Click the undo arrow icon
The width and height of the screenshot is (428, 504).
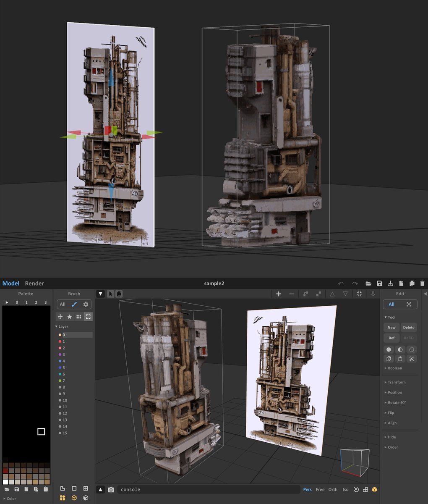pos(341,283)
